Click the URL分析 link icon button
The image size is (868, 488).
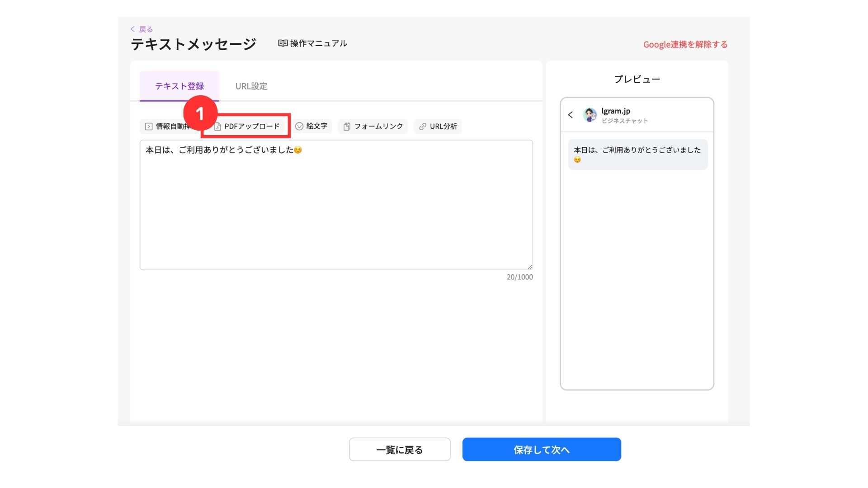point(438,127)
